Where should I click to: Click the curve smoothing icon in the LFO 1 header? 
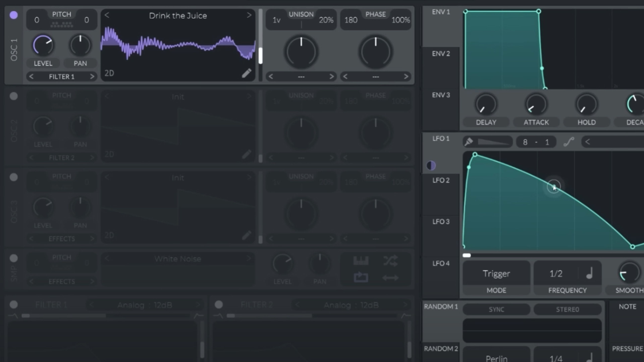569,142
